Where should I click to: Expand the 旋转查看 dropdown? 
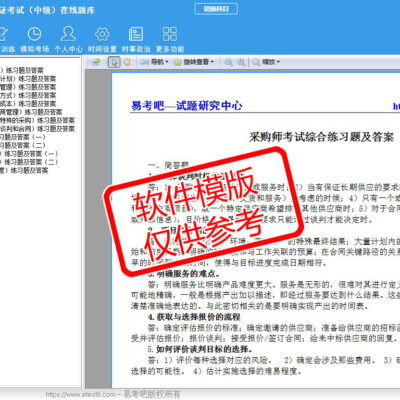coord(194,62)
